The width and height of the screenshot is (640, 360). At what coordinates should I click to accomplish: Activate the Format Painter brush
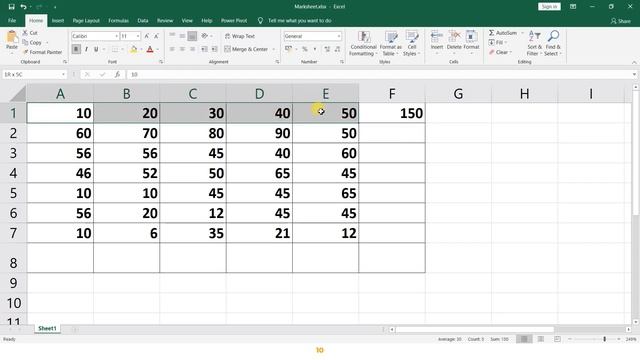point(25,52)
